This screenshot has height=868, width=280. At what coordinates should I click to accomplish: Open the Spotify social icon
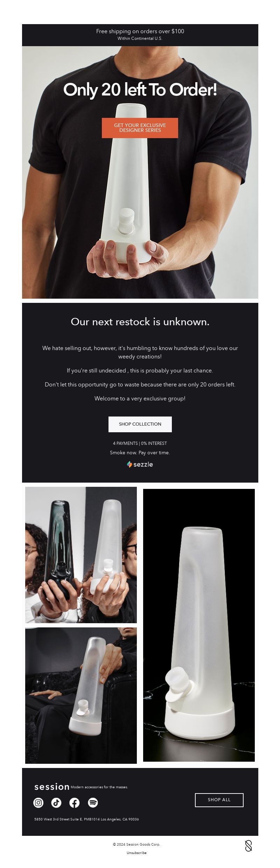(x=93, y=803)
